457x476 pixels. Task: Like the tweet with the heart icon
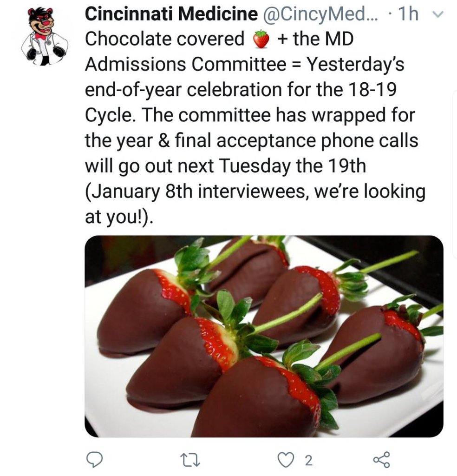[284, 460]
